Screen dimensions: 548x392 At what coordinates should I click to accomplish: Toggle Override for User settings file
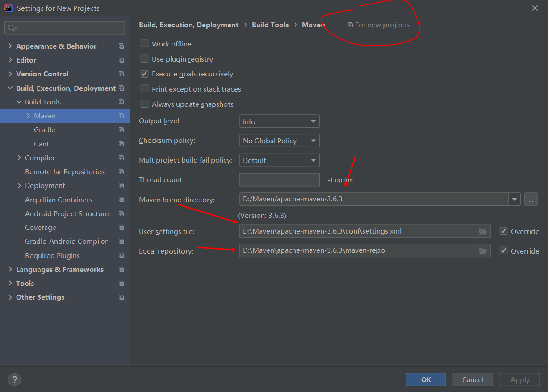pyautogui.click(x=504, y=231)
